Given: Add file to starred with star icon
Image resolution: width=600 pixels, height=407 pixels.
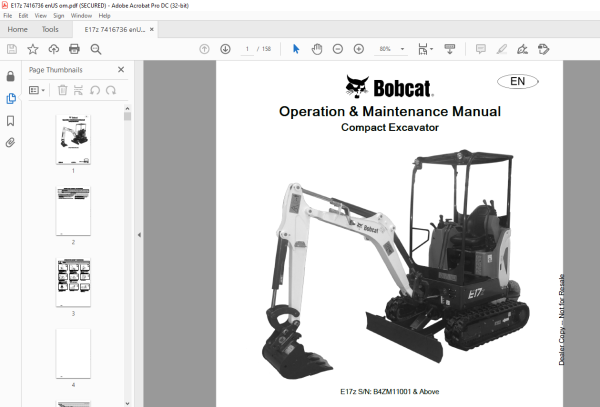Looking at the screenshot, I should click(33, 49).
